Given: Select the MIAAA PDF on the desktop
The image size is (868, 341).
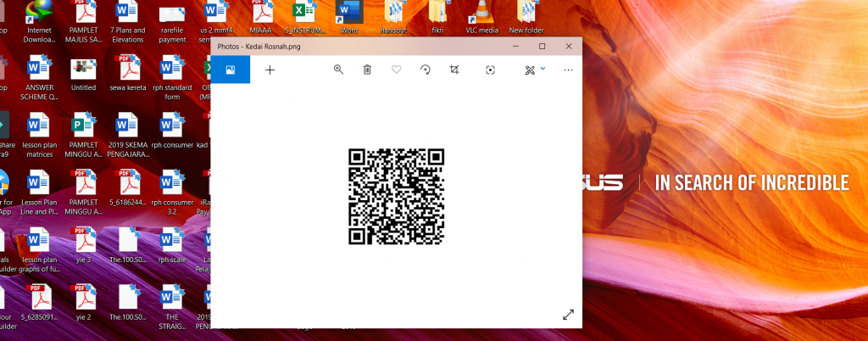Looking at the screenshot, I should (x=260, y=18).
